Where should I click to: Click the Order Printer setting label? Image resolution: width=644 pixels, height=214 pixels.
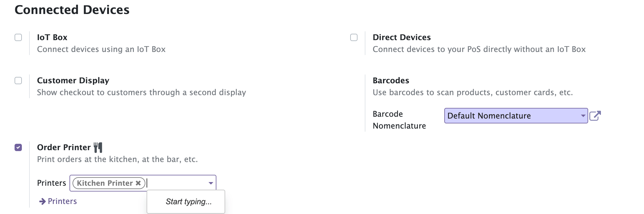[64, 147]
